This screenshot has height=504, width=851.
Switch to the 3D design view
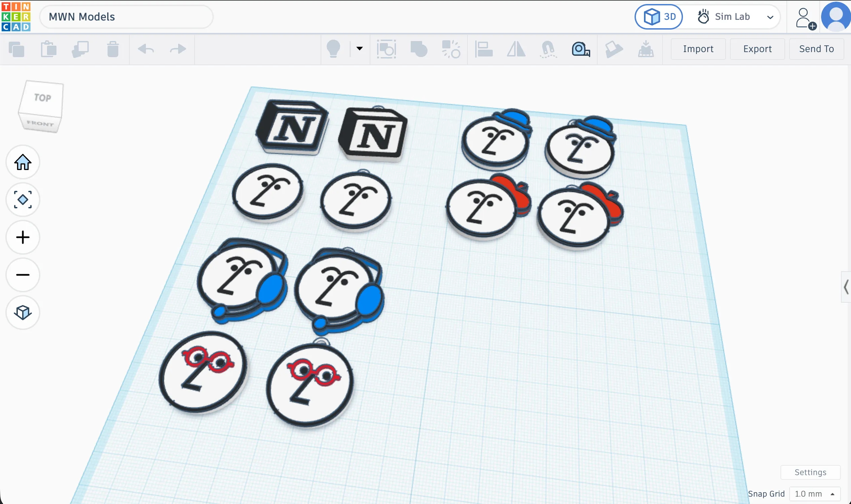(658, 17)
